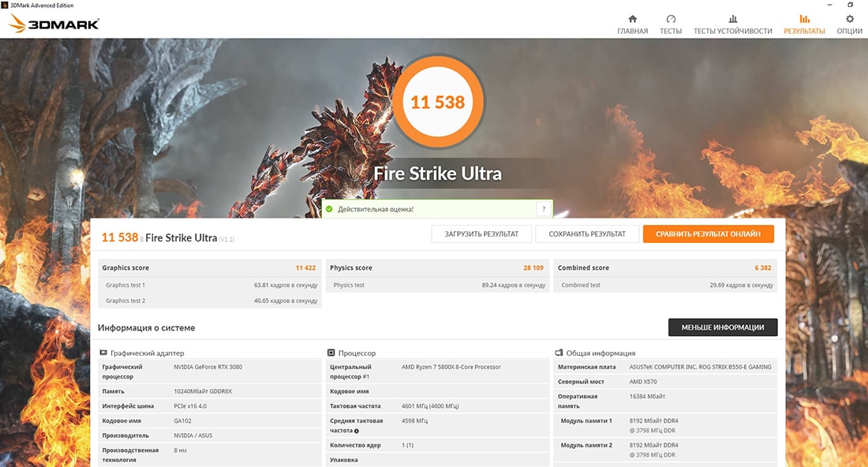Screen dimensions: 868x467
Task: Click the orange results chart icon
Action: 804,19
